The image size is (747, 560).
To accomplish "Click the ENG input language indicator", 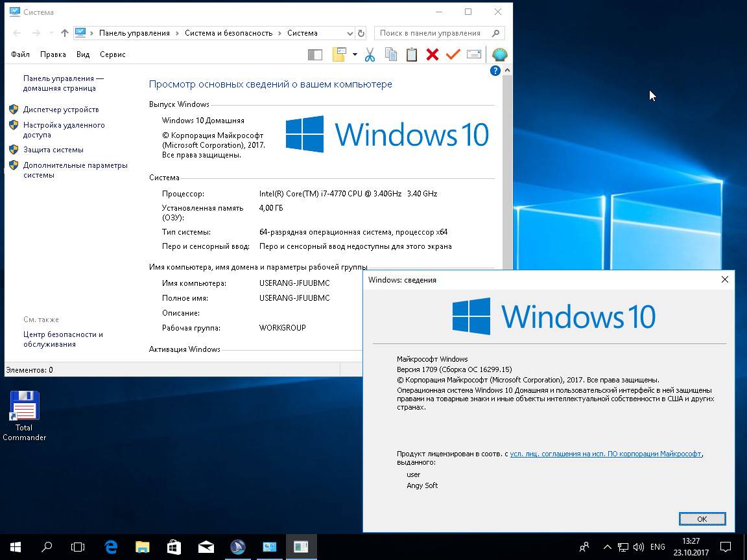I will (x=658, y=547).
